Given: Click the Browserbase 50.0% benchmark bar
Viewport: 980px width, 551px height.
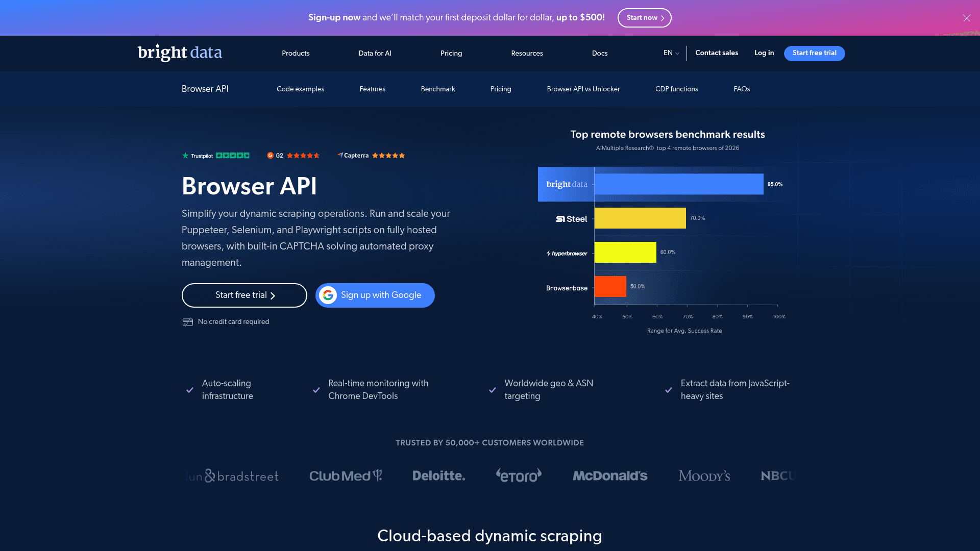Looking at the screenshot, I should point(610,287).
